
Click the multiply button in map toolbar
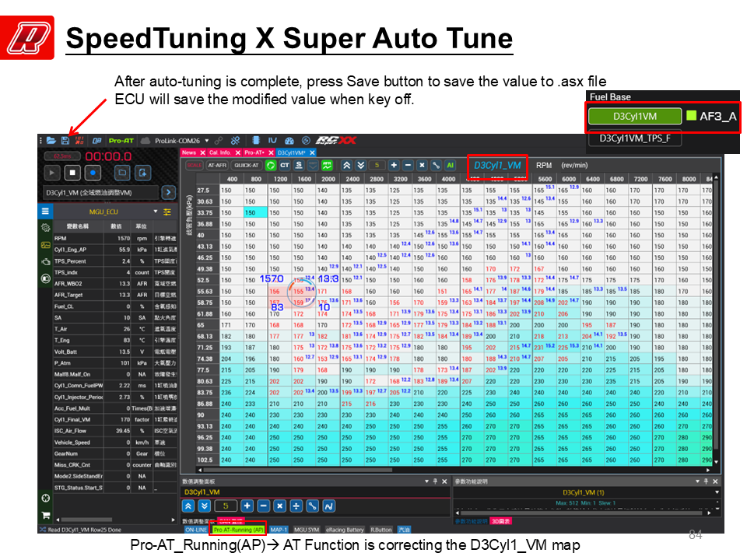click(x=422, y=165)
